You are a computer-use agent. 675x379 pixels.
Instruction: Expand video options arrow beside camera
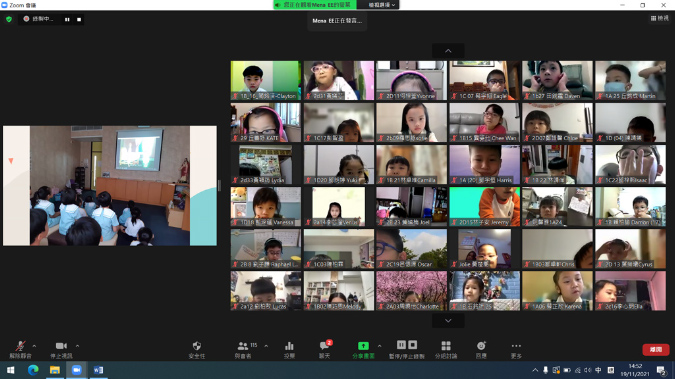click(77, 345)
